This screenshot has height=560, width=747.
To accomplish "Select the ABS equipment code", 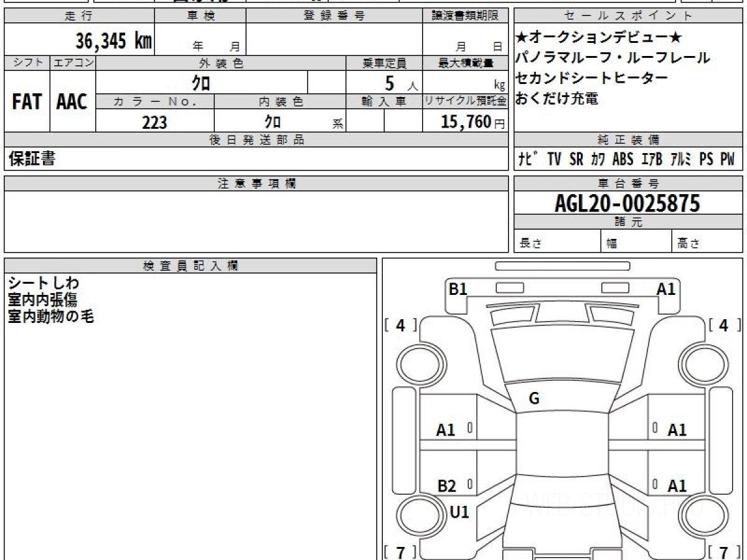I will tap(622, 159).
